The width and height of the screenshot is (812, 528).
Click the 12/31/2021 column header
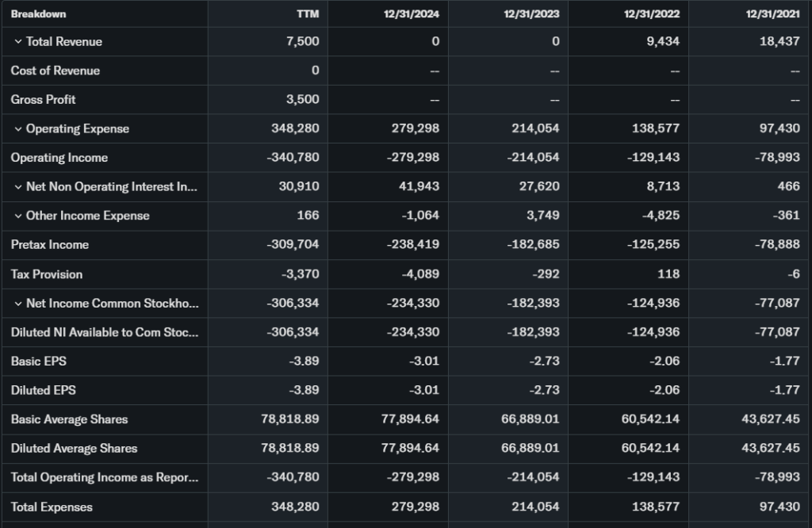pos(772,13)
